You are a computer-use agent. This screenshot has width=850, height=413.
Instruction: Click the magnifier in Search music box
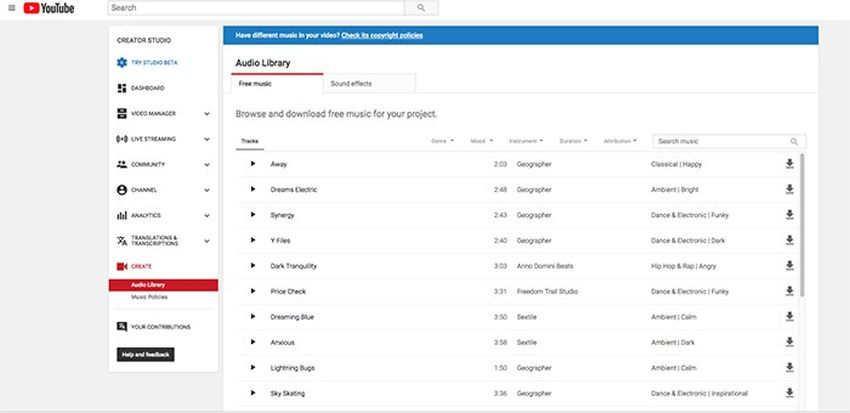[x=794, y=141]
